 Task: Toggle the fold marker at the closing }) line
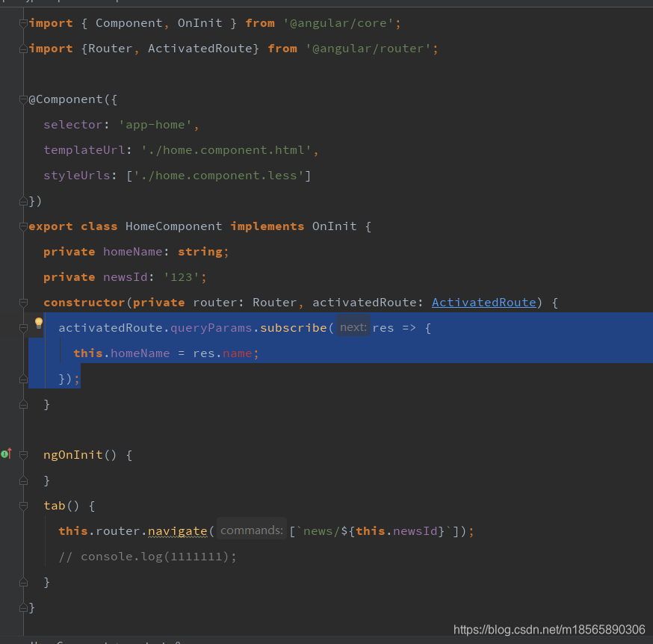click(23, 202)
